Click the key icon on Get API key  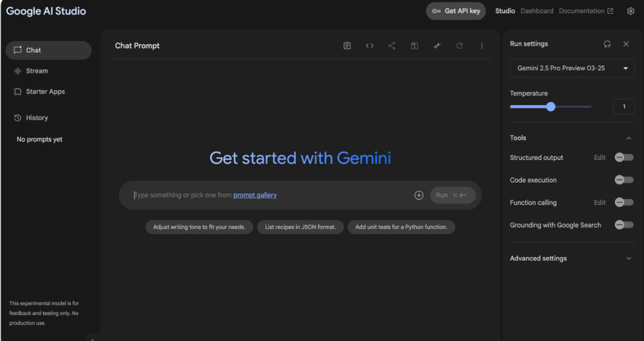pos(436,11)
